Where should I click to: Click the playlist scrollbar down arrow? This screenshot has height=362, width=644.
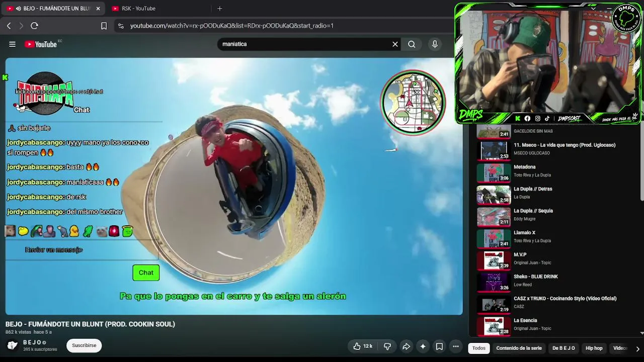[x=641, y=333]
